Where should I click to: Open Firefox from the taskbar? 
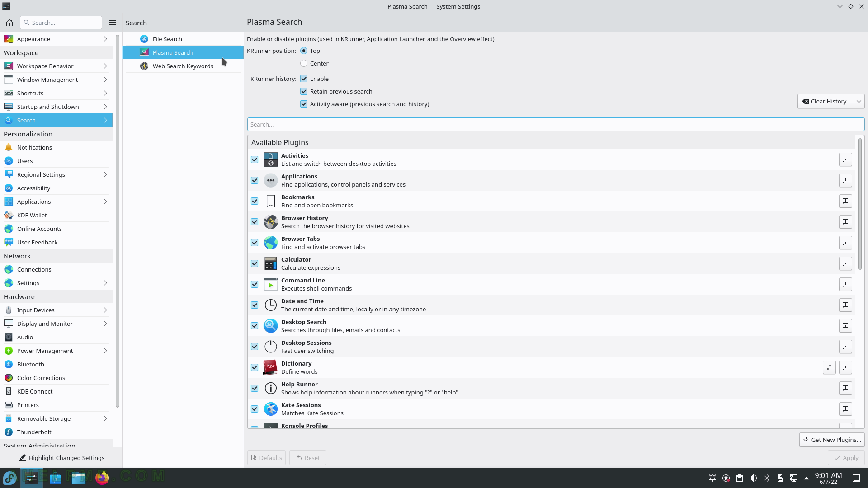click(102, 478)
